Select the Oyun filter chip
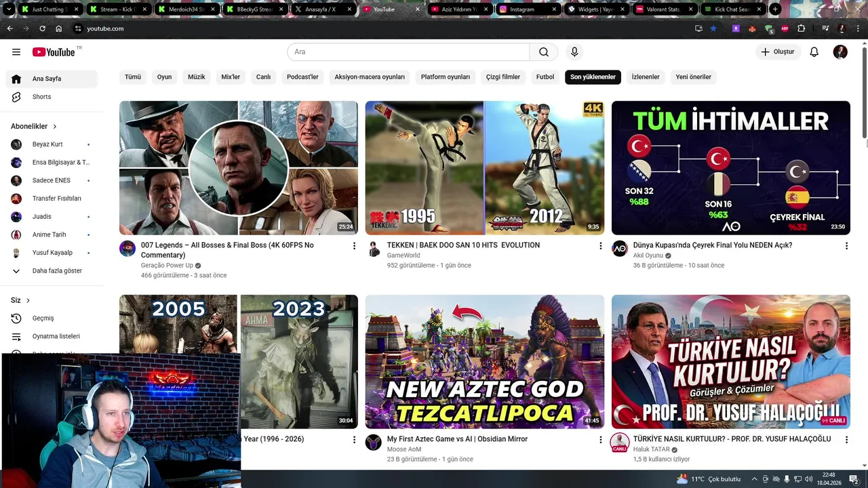 (x=165, y=77)
